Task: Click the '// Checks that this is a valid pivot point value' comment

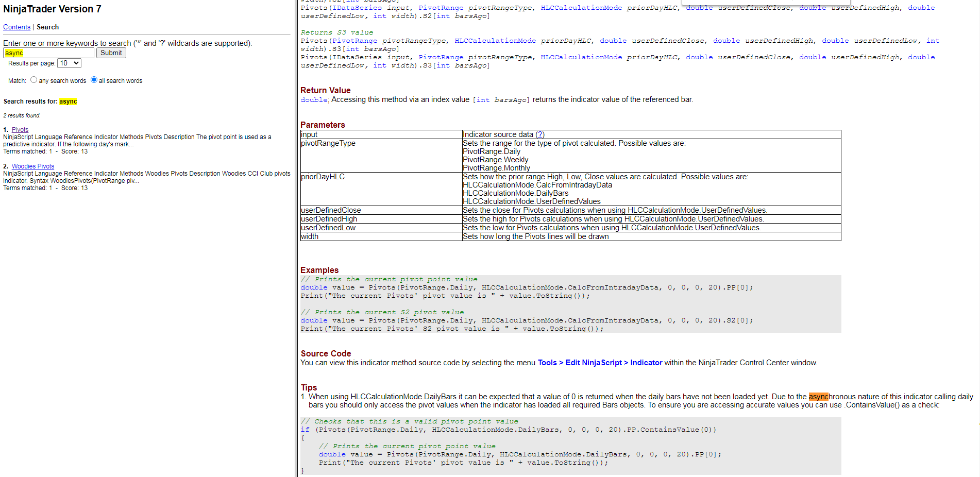Action: click(410, 421)
